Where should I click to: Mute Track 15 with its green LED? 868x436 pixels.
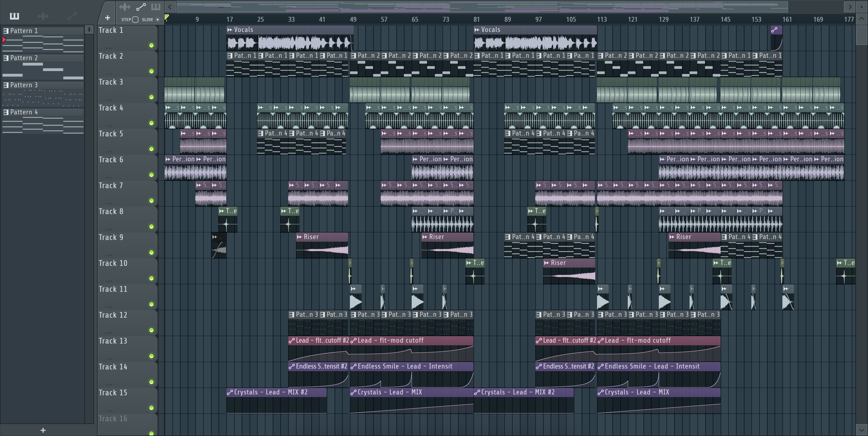click(151, 408)
